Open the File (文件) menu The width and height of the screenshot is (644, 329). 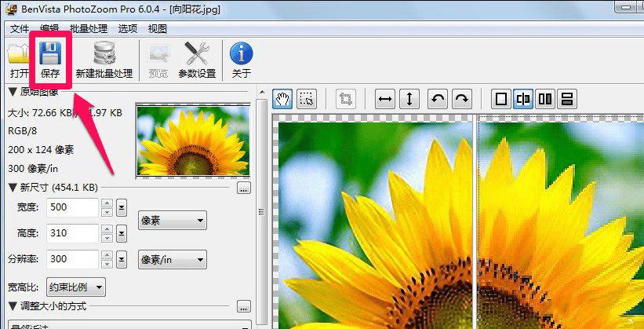point(20,29)
